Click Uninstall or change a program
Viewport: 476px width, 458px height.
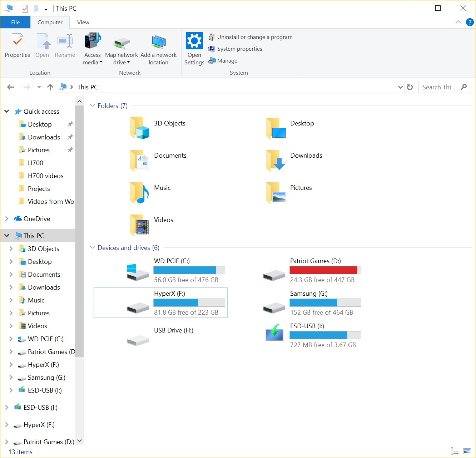254,37
